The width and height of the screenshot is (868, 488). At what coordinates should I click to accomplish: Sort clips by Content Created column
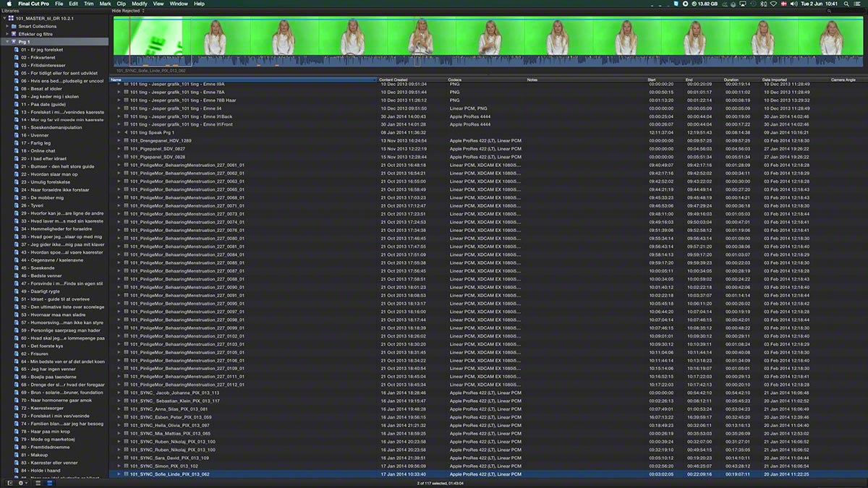click(412, 79)
